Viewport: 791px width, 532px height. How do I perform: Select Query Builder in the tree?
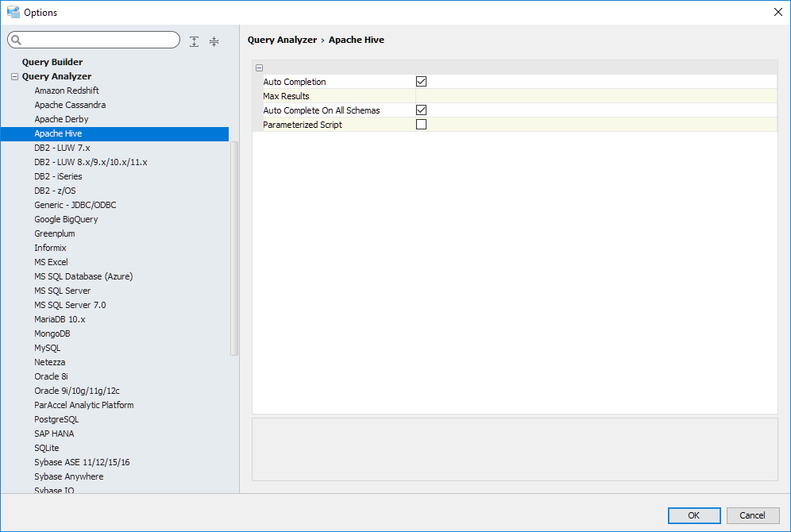click(52, 62)
